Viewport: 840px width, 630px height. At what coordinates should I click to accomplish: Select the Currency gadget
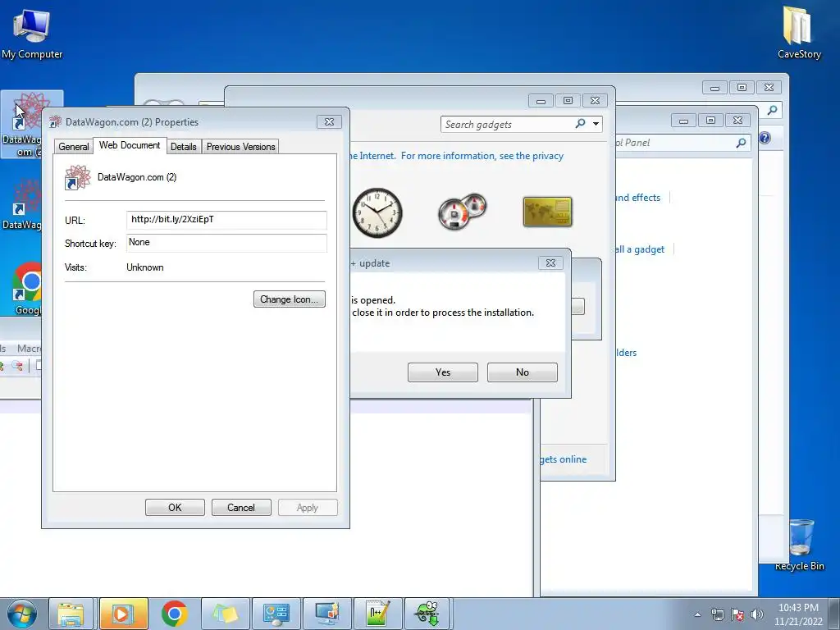547,212
